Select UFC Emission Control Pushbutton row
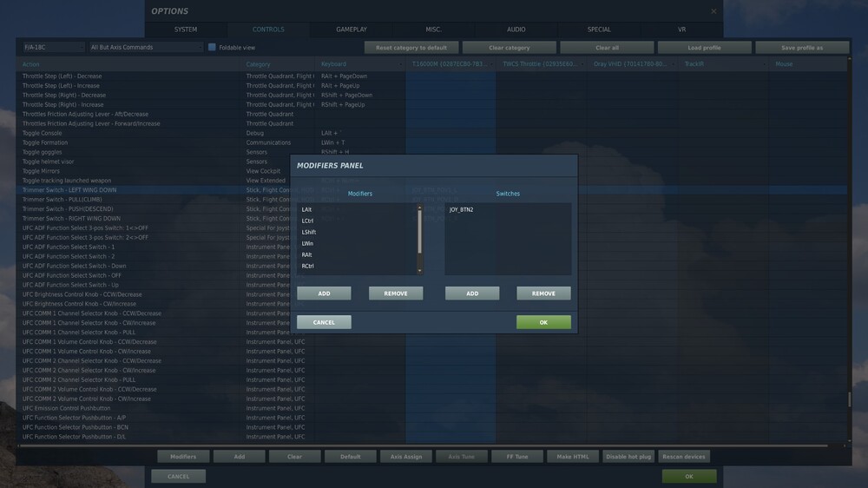868x488 pixels. (431, 408)
